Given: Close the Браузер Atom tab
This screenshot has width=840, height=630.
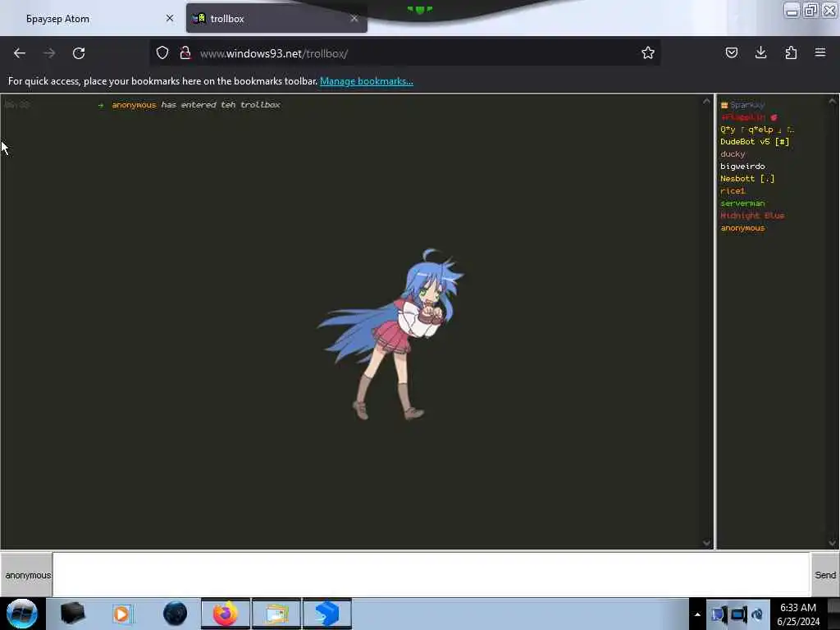Looking at the screenshot, I should click(x=170, y=18).
